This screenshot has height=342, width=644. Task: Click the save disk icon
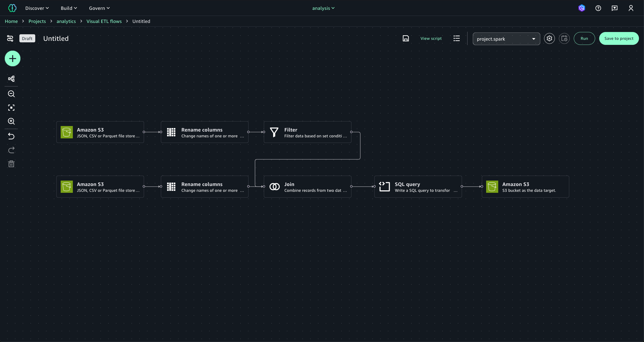pos(406,38)
